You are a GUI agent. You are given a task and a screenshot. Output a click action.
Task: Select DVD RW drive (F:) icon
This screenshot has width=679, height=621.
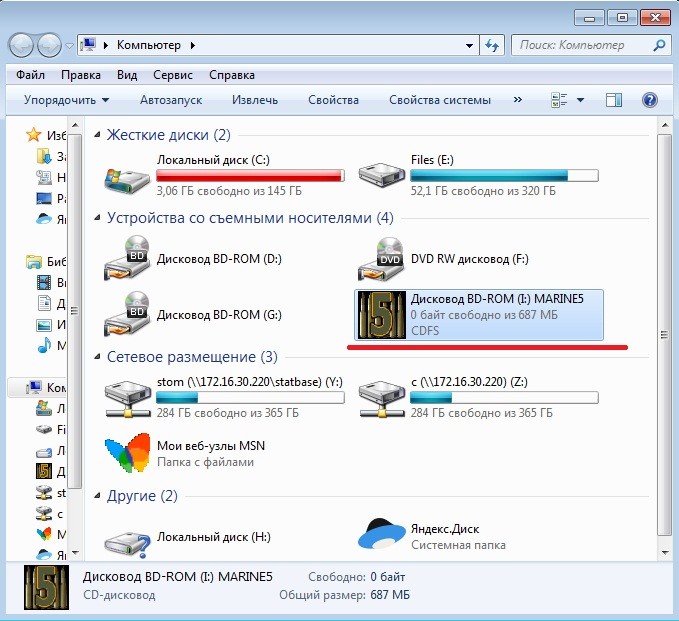click(381, 259)
